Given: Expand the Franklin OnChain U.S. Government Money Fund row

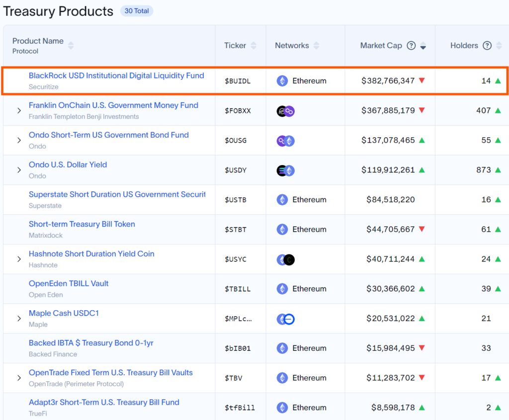Looking at the screenshot, I should coord(19,111).
